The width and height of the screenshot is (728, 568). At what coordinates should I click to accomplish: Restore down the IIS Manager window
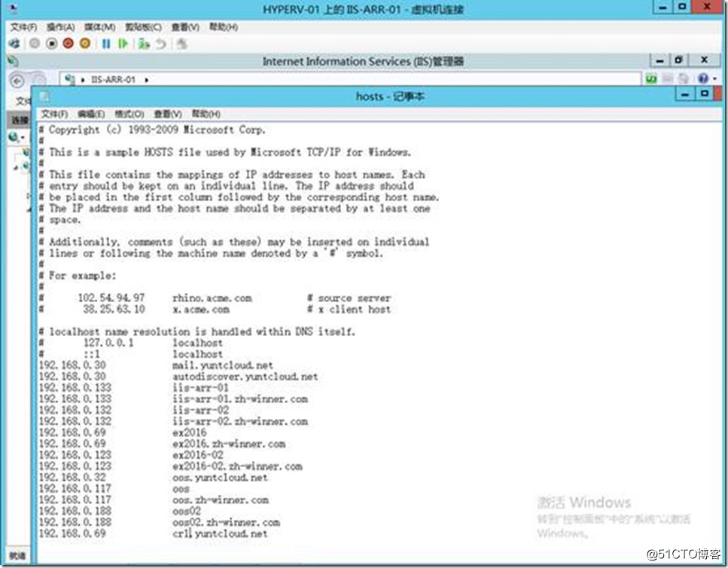[x=679, y=60]
